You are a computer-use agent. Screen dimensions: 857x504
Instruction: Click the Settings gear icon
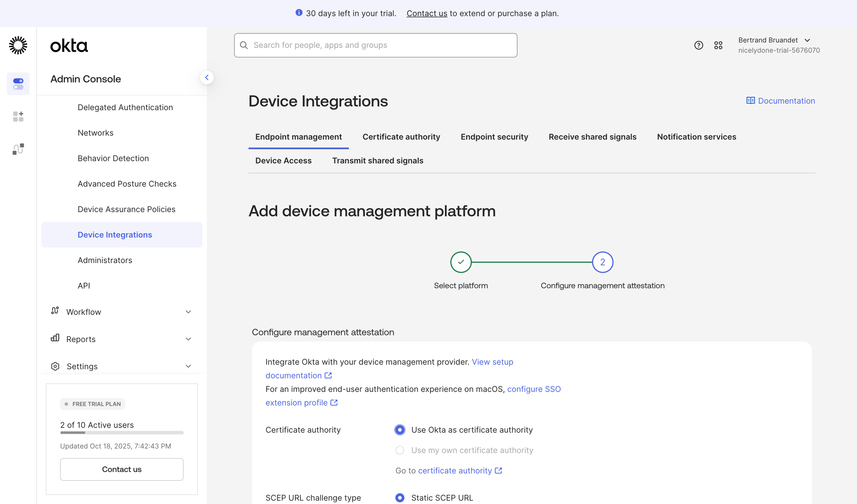point(55,366)
